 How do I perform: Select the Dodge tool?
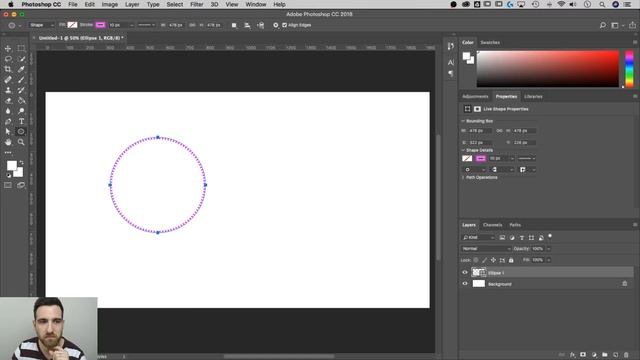pos(21,111)
